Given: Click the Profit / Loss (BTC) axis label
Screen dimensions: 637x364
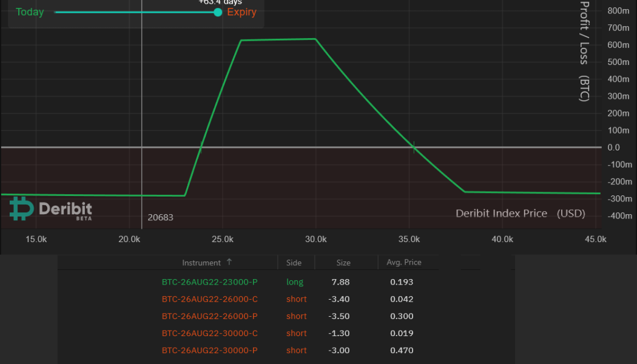Looking at the screenshot, I should [x=584, y=52].
